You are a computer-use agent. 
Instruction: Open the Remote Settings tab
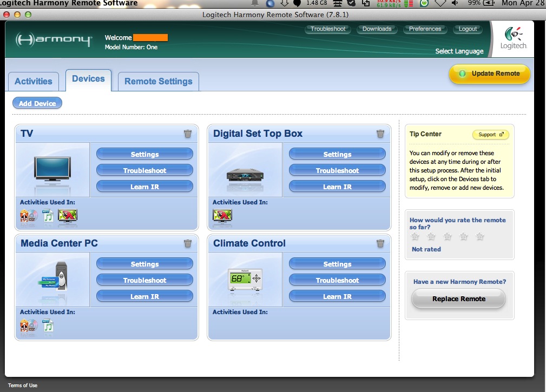[159, 82]
